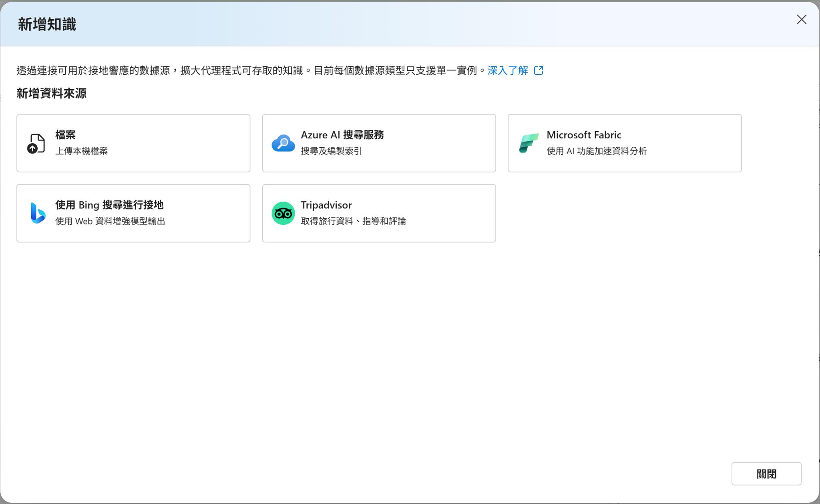820x504 pixels.
Task: Click the Azure AI Search cloud icon
Action: click(x=283, y=143)
